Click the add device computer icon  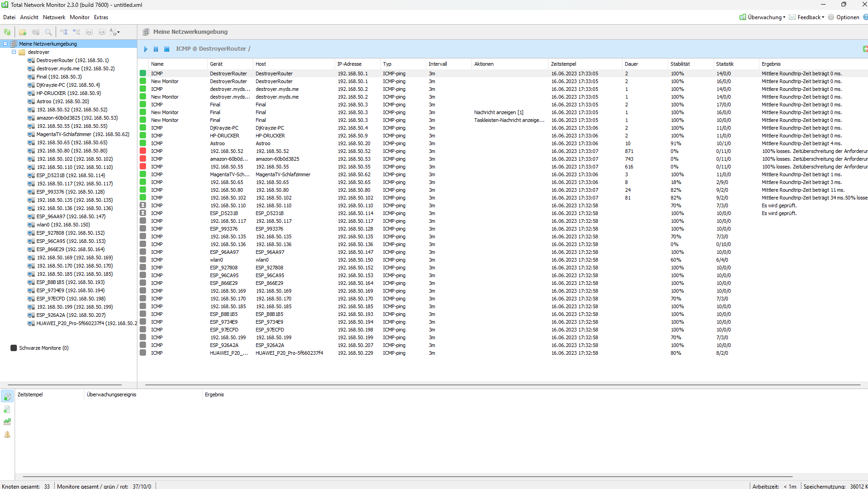click(x=36, y=32)
